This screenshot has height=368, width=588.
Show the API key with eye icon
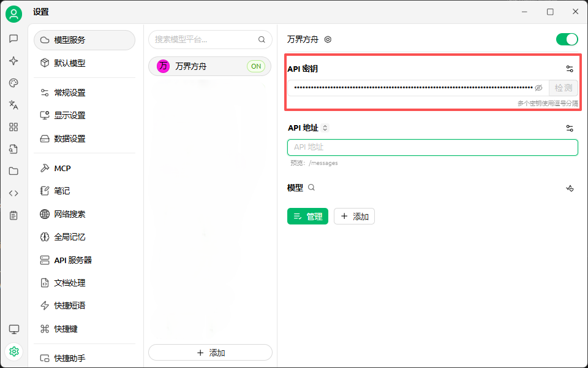(x=538, y=88)
